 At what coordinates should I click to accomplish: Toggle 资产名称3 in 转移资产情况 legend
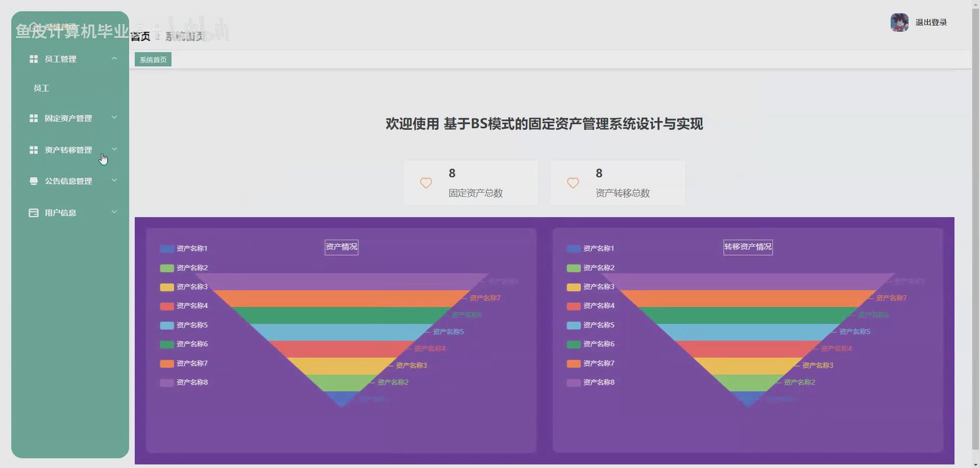591,287
